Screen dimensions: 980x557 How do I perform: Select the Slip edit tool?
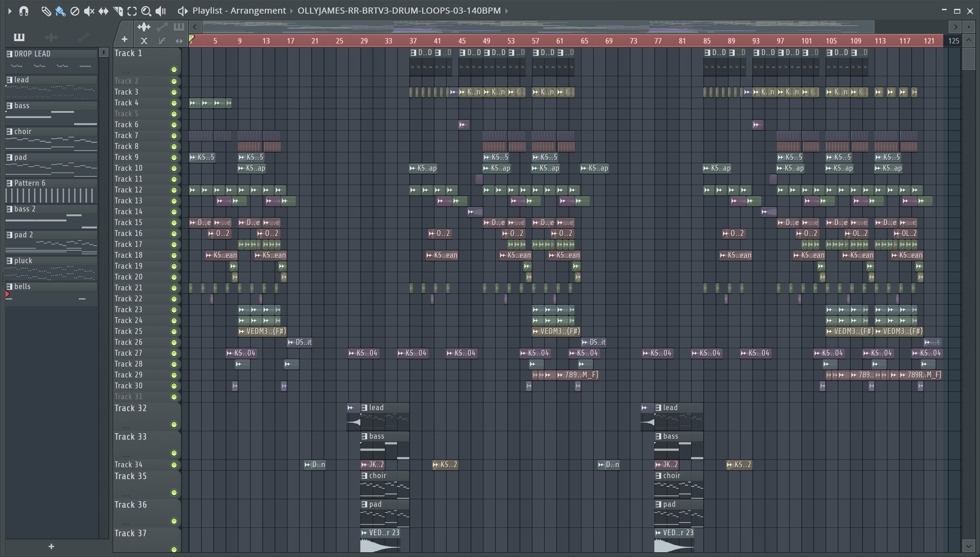pyautogui.click(x=103, y=11)
